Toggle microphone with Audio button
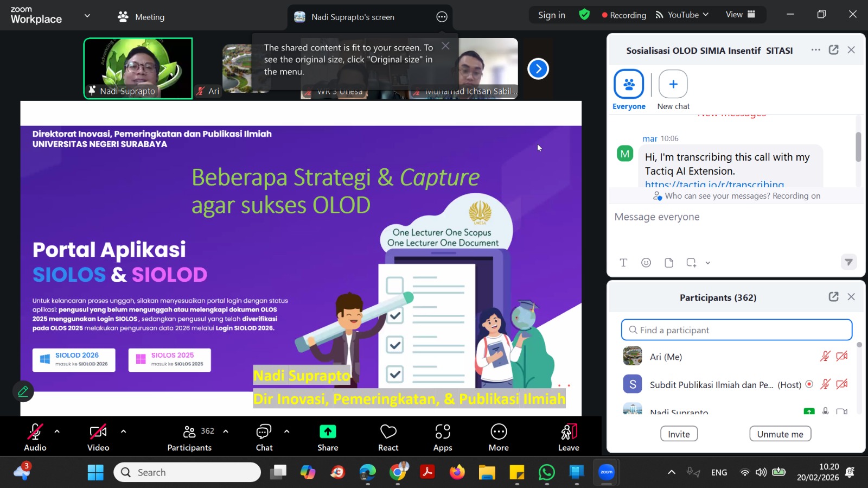 pos(35,437)
